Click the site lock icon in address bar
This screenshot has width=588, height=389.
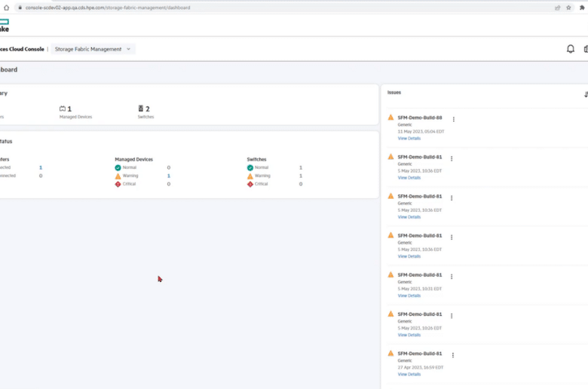point(20,8)
